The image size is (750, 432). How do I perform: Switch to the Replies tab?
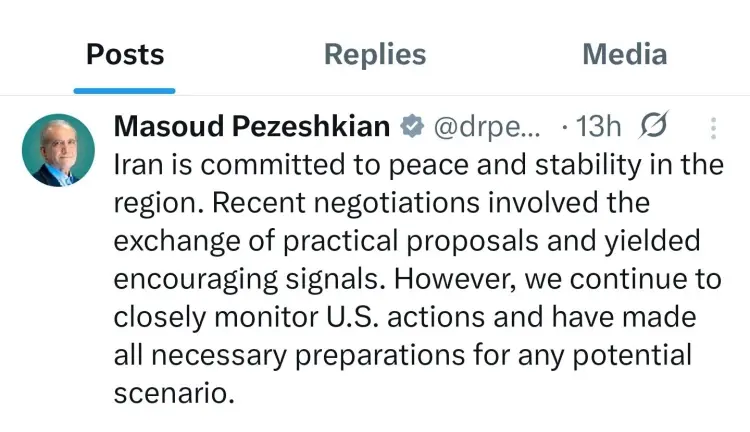tap(375, 54)
